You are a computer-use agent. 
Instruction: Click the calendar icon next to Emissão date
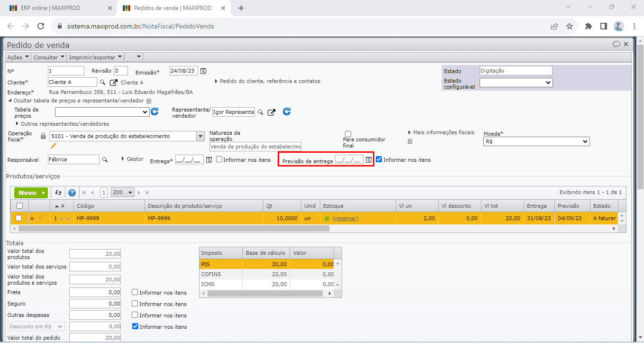point(203,71)
